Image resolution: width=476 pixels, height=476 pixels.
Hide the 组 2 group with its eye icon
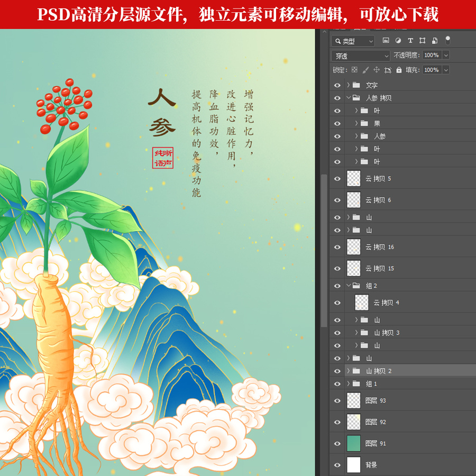pos(337,286)
